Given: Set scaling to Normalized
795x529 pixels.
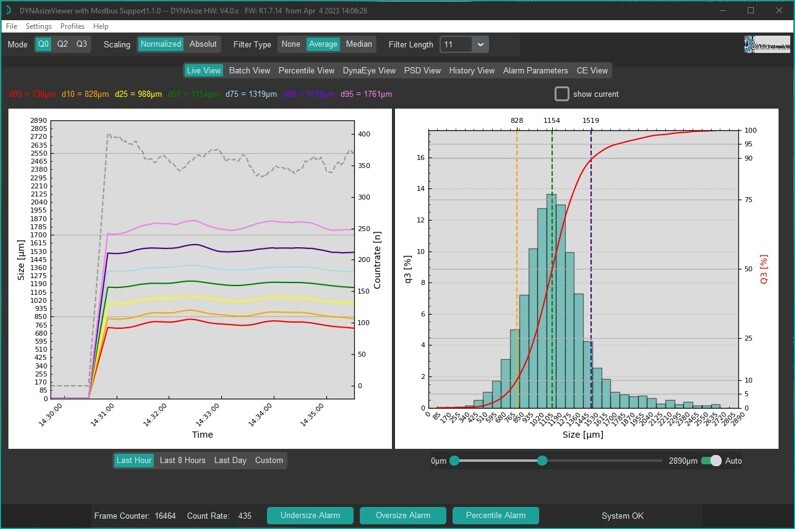Looking at the screenshot, I should coord(160,44).
